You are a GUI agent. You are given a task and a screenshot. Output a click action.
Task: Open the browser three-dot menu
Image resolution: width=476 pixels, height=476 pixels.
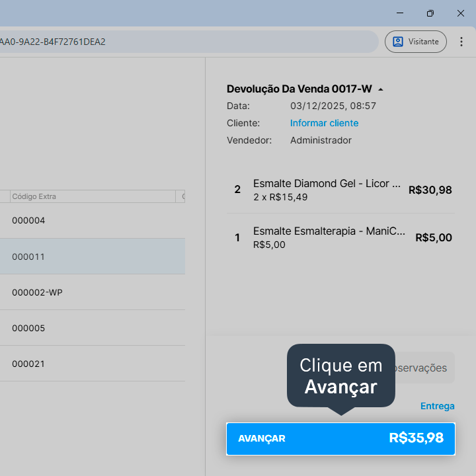point(461,42)
